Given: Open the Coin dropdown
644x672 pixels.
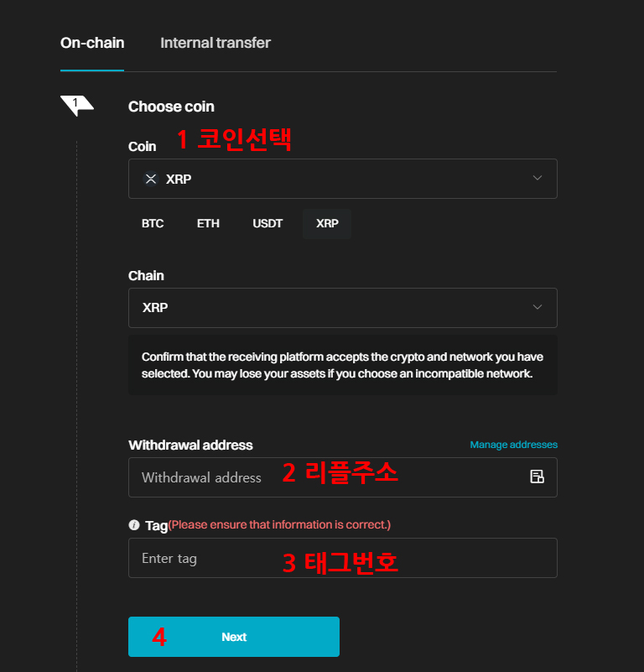Looking at the screenshot, I should pyautogui.click(x=342, y=179).
